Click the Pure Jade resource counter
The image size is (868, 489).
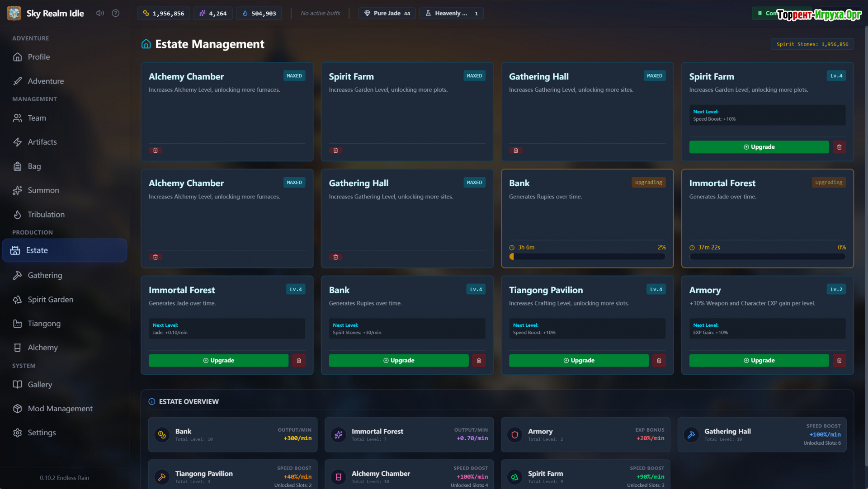pos(387,13)
